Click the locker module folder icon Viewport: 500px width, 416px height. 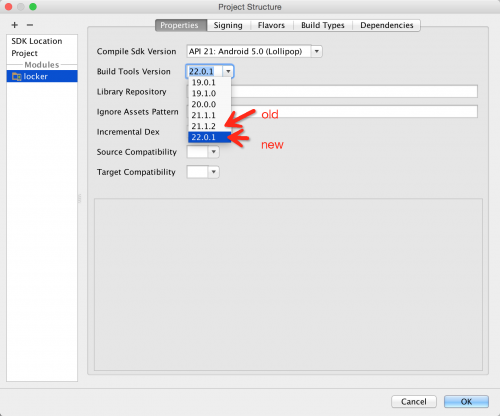tap(16, 76)
